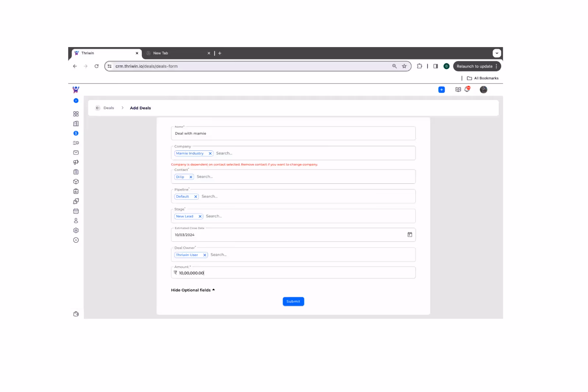This screenshot has width=588, height=392.
Task: Remove the Mamie Industry company tag
Action: coord(210,153)
